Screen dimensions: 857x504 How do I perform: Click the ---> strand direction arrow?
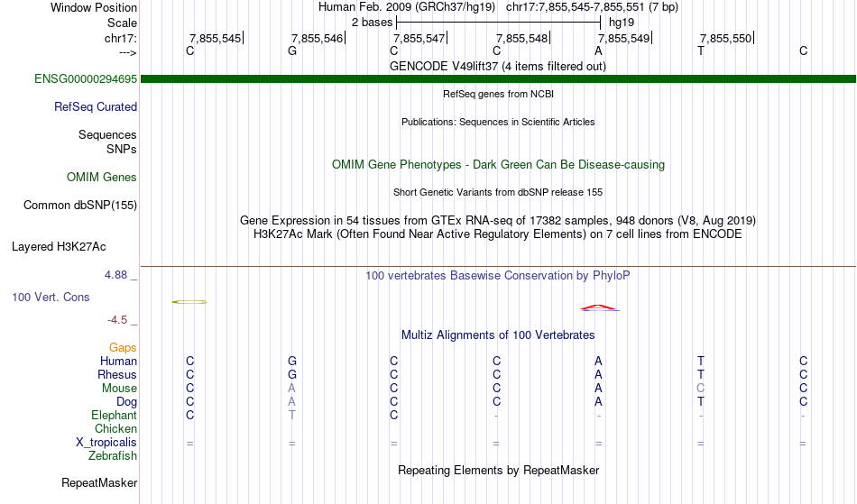click(x=128, y=52)
